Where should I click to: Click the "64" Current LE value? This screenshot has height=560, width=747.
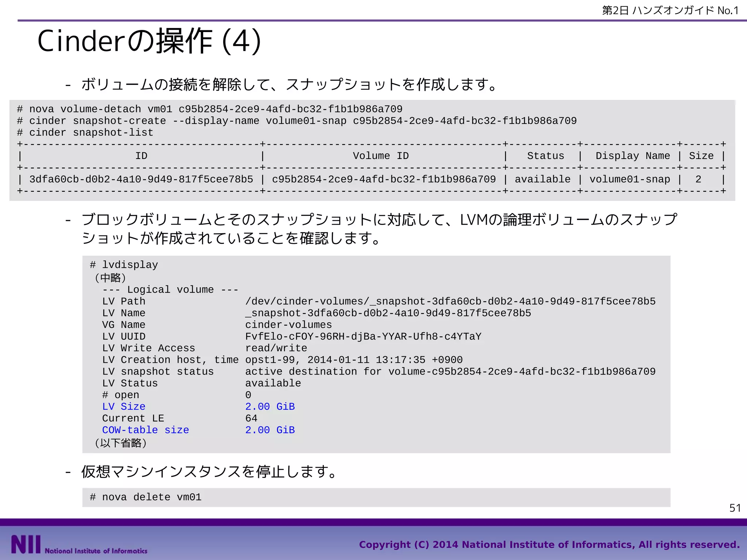click(251, 418)
